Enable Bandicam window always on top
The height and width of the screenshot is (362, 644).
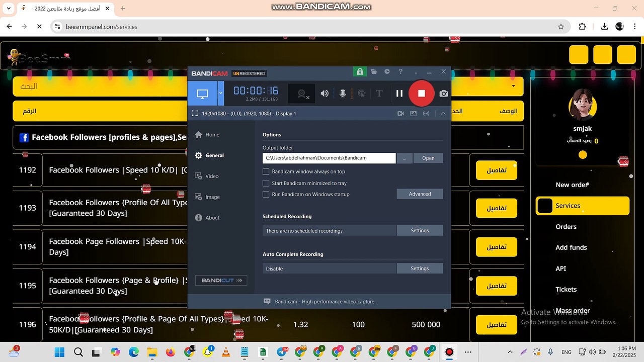(266, 172)
